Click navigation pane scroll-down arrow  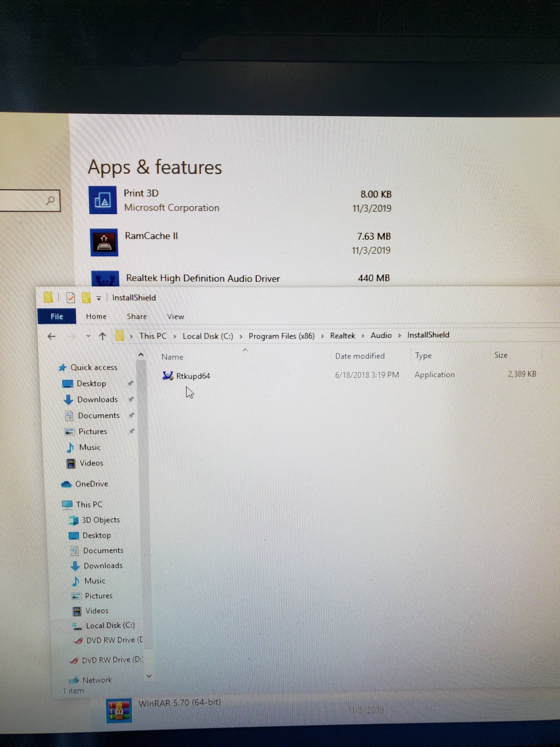point(149,676)
